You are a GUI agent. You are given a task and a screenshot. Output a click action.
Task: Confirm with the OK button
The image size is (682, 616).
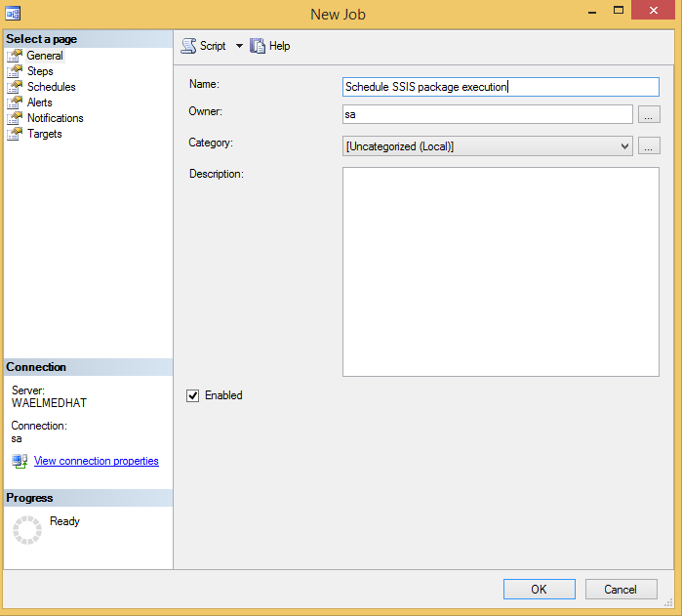click(x=540, y=590)
